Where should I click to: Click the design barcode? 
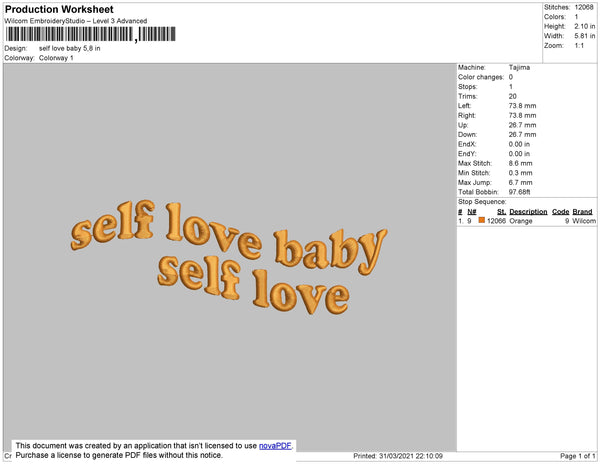(90, 34)
